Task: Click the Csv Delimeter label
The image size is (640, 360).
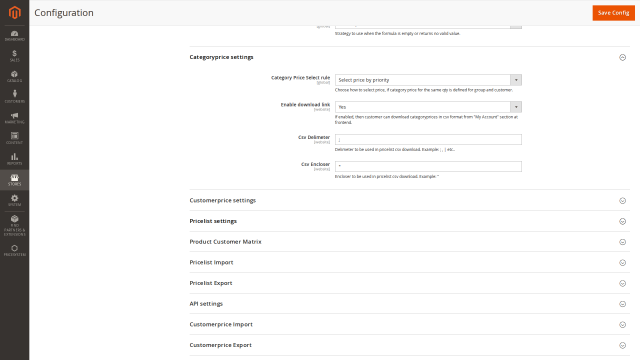Action: pyautogui.click(x=314, y=137)
